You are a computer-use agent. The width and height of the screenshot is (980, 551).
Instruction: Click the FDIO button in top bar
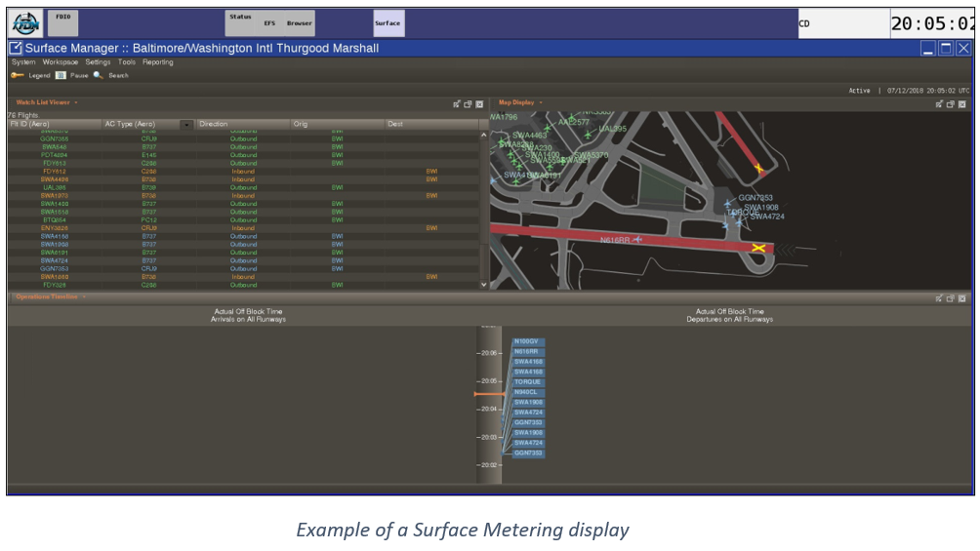63,23
